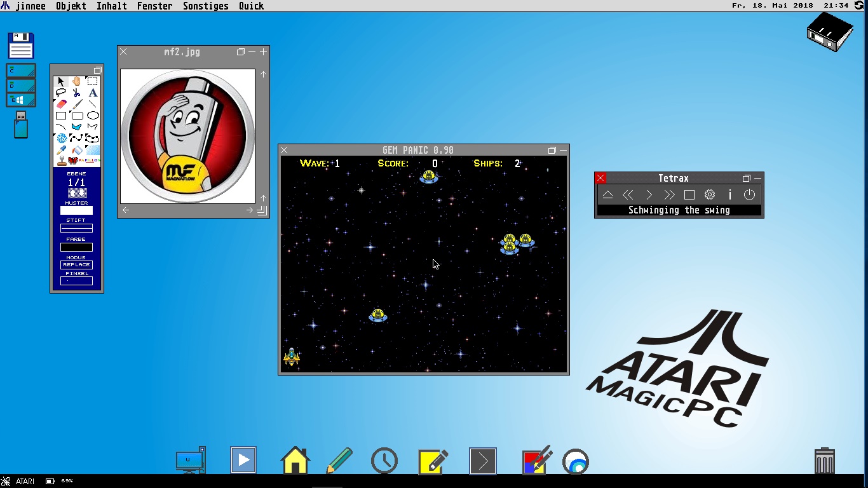Open the Inhalt menu
Screen dimensions: 868x488
coord(112,6)
